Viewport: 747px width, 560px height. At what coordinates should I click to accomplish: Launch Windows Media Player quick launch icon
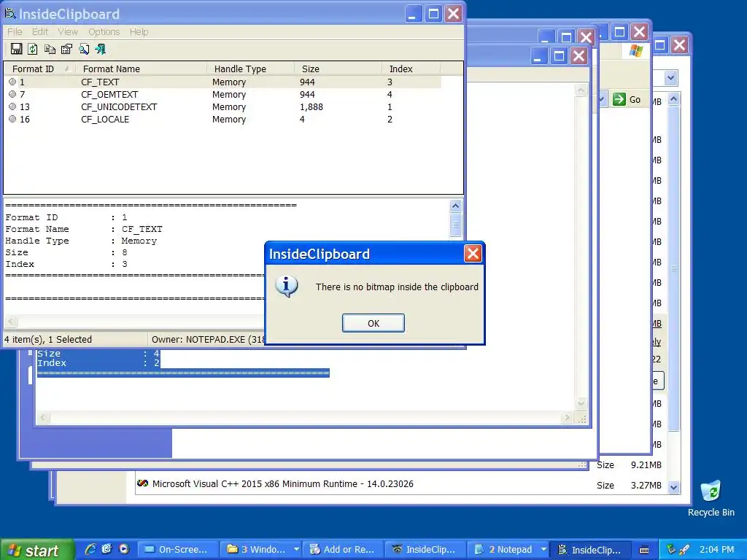(x=124, y=549)
